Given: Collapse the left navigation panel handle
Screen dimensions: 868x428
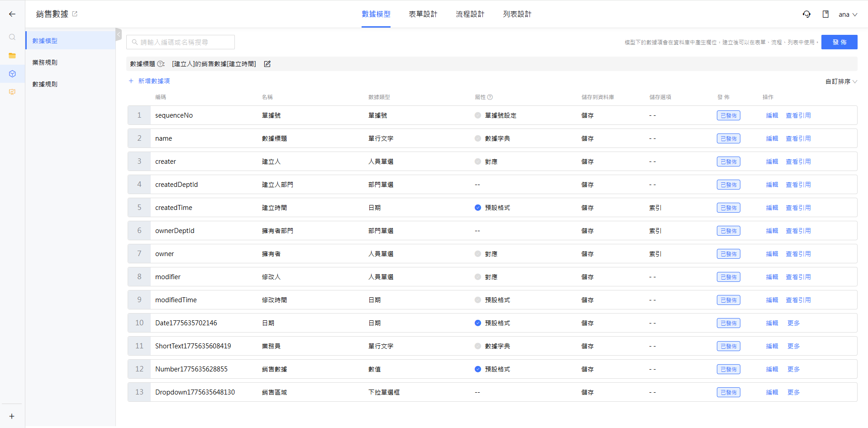Looking at the screenshot, I should pos(119,34).
